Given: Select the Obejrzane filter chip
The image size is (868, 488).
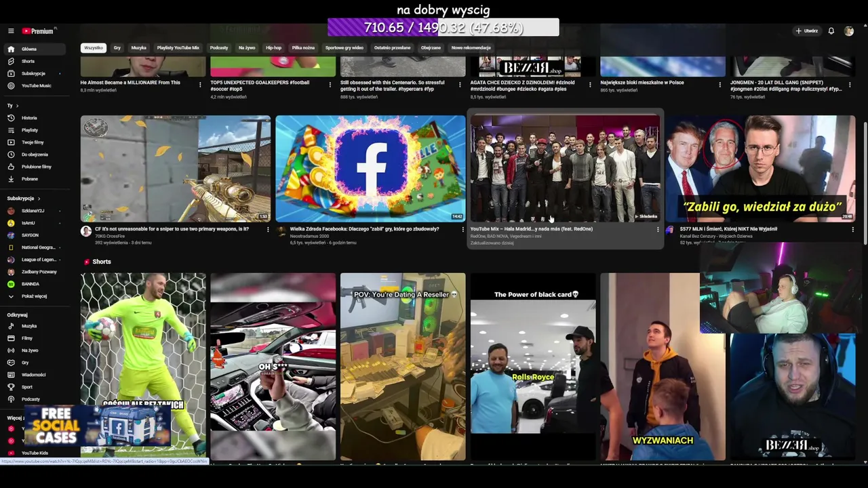Looking at the screenshot, I should tap(431, 48).
